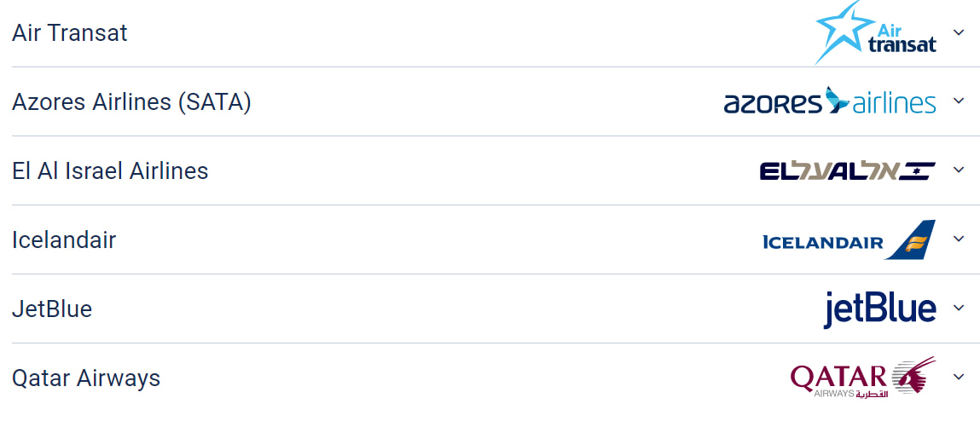
Task: Expand the Azores Airlines (SATA) chevron
Action: point(959,101)
